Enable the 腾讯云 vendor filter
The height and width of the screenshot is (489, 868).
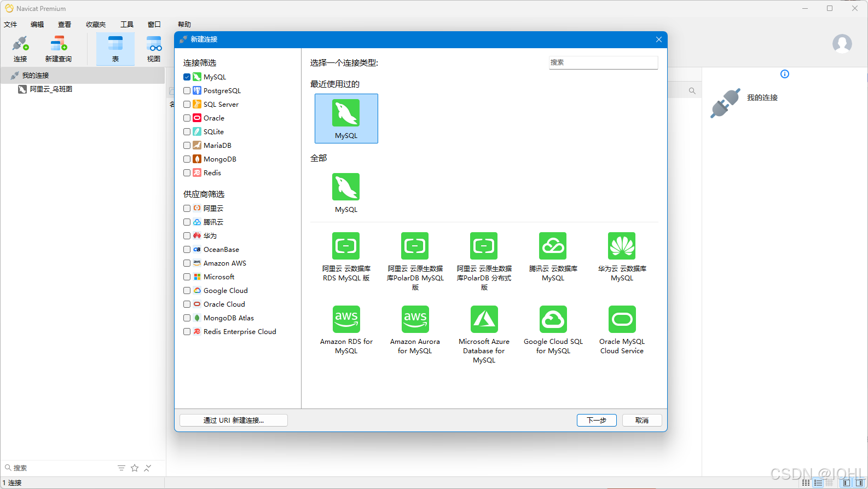187,222
